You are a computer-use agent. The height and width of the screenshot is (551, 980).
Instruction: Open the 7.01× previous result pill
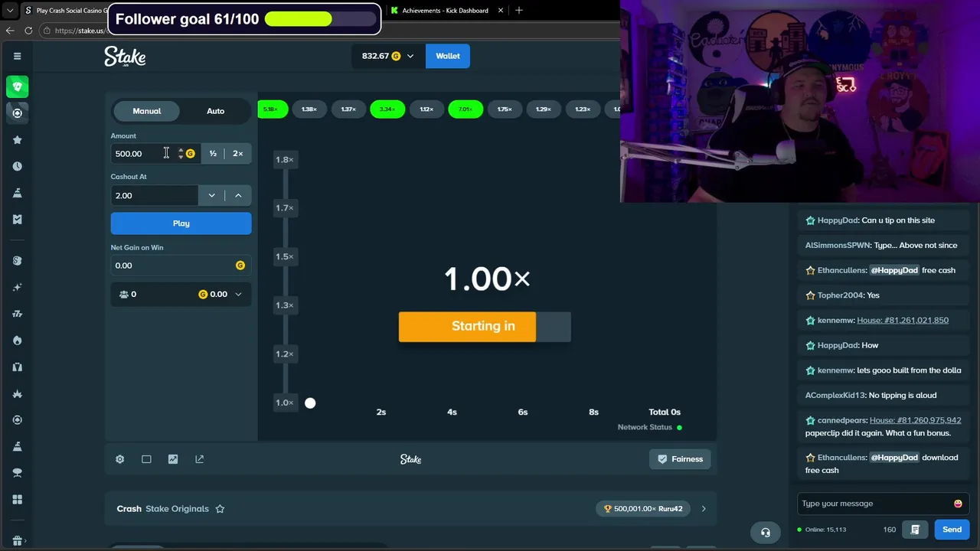[465, 109]
